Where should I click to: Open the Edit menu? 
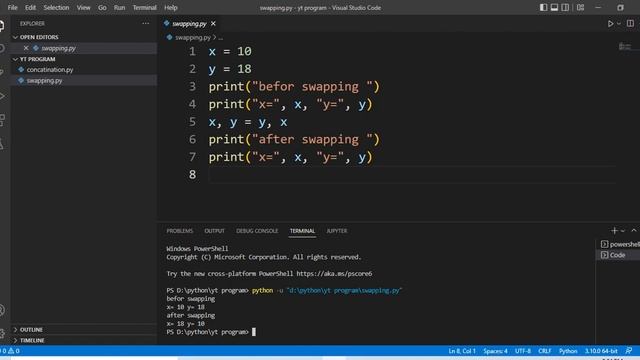pos(30,7)
